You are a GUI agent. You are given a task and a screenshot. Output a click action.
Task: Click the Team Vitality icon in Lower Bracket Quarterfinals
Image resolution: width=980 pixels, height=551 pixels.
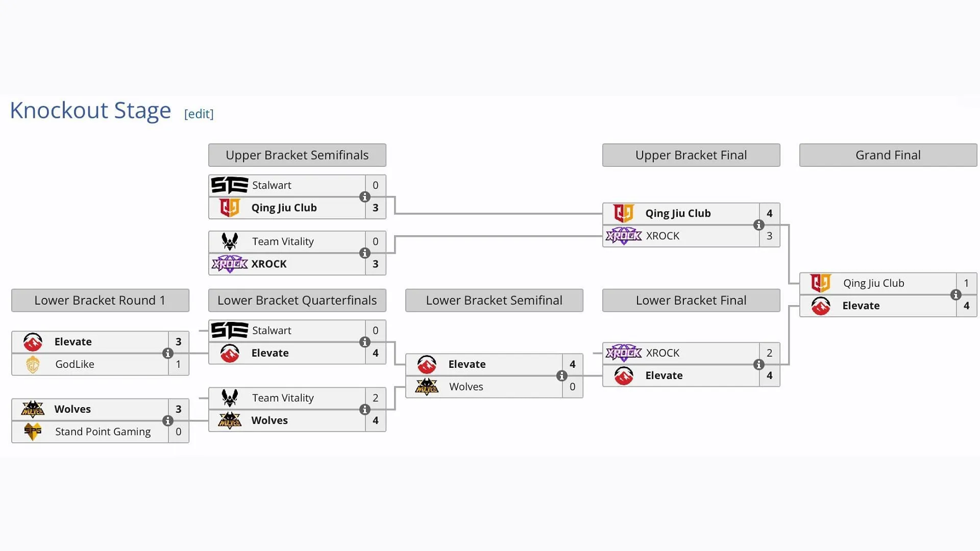[x=231, y=397]
